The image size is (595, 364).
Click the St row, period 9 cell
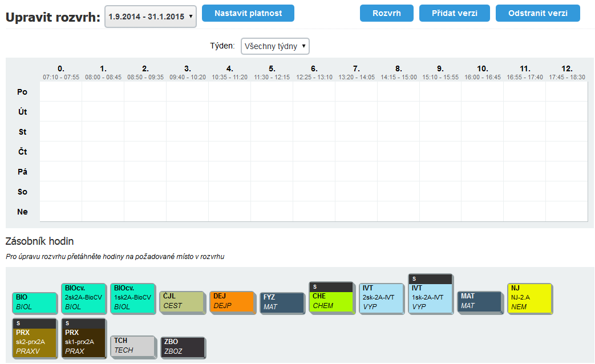coord(440,131)
